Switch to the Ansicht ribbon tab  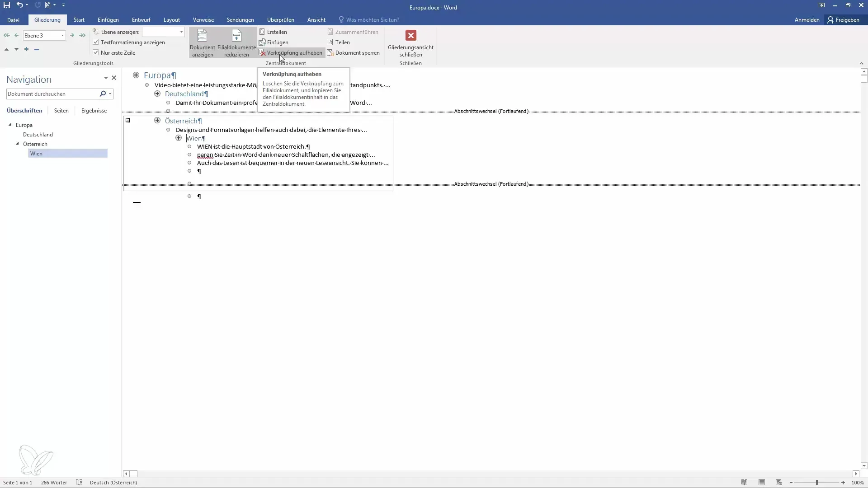coord(316,20)
